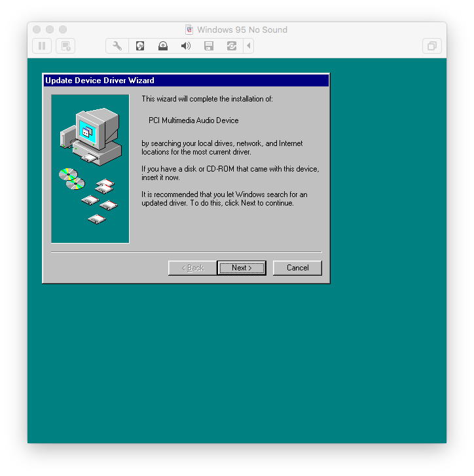Close the Windows 95 No Sound window
The image size is (474, 476).
(37, 29)
